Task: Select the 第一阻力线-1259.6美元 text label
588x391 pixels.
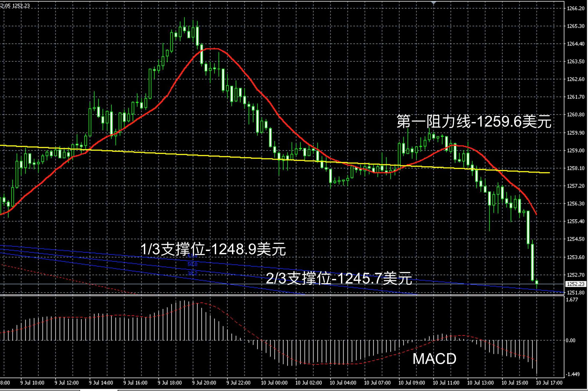Action: coord(474,121)
